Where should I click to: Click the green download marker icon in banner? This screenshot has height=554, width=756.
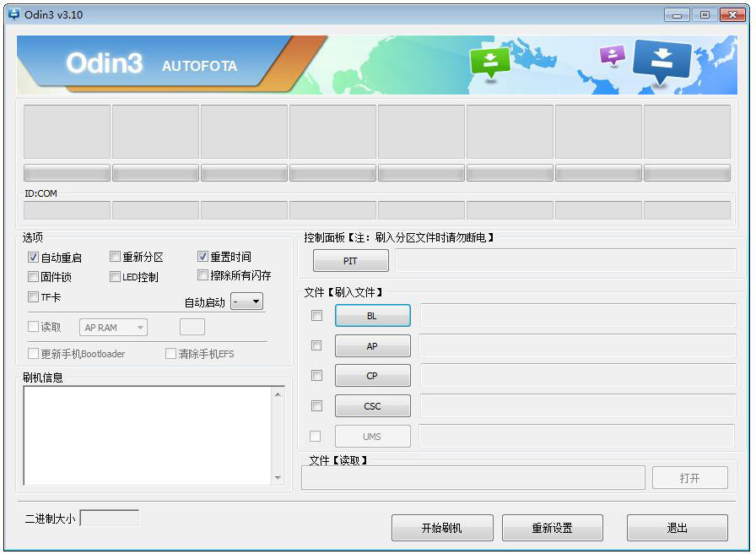click(490, 62)
